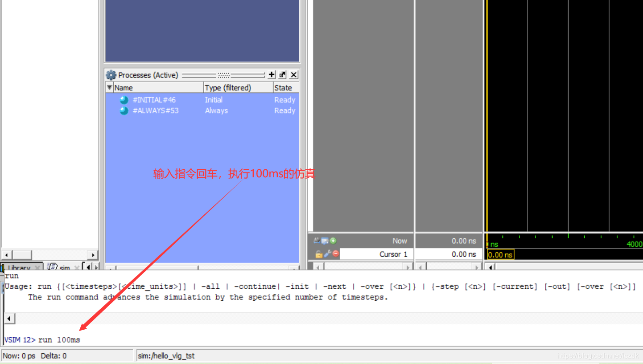Screen dimensions: 643x364
Task: Remove Cursor 1 with the red icon
Action: tap(336, 254)
